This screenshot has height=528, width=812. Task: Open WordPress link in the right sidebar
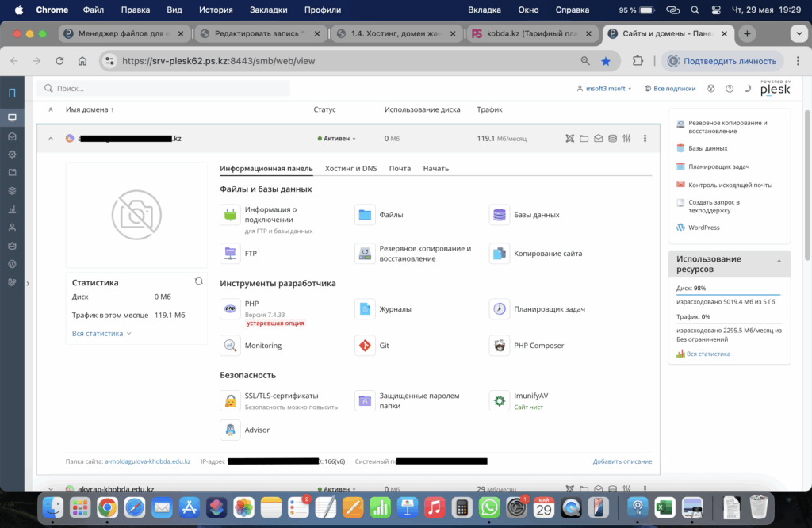tap(704, 228)
